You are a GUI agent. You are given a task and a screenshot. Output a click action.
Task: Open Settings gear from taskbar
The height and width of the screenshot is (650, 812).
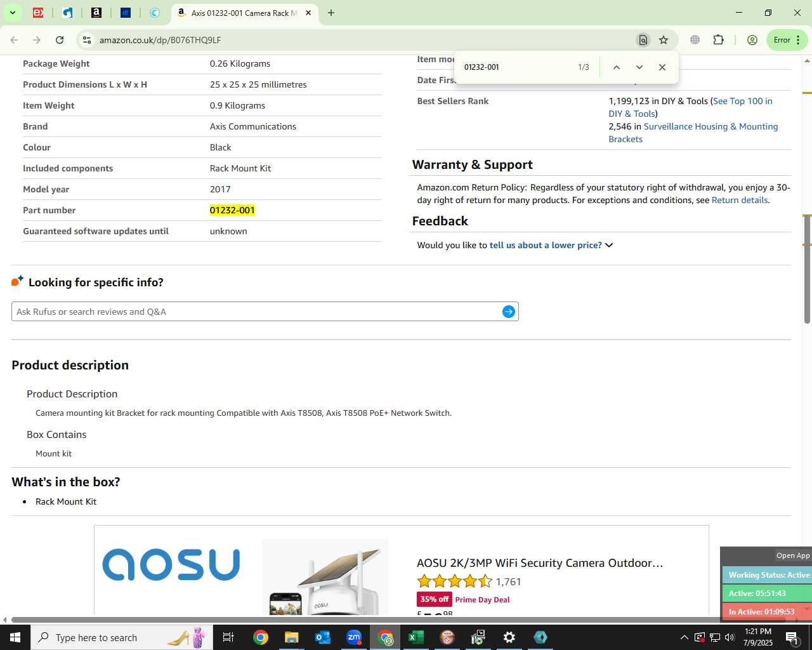509,637
